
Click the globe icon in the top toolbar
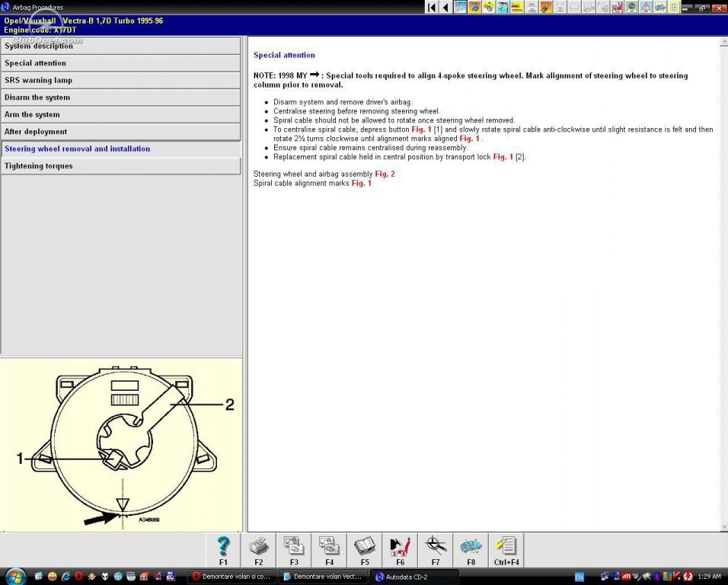click(474, 7)
